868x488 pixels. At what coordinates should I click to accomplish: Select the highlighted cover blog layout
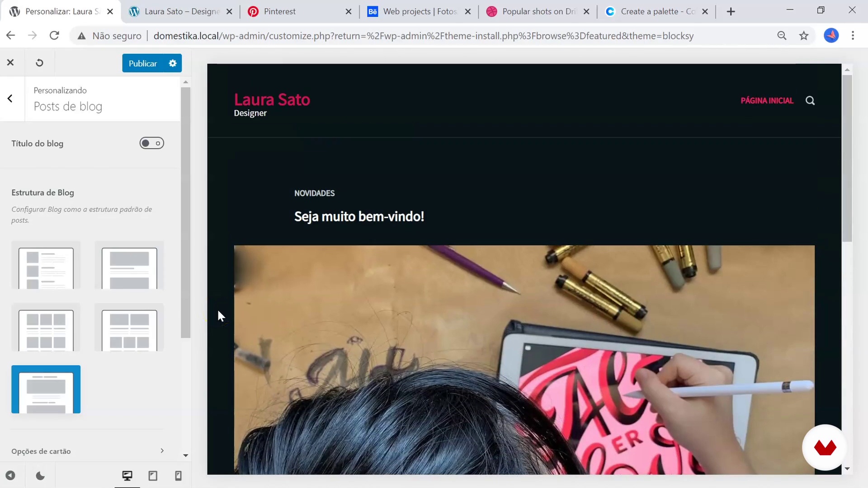pos(46,389)
